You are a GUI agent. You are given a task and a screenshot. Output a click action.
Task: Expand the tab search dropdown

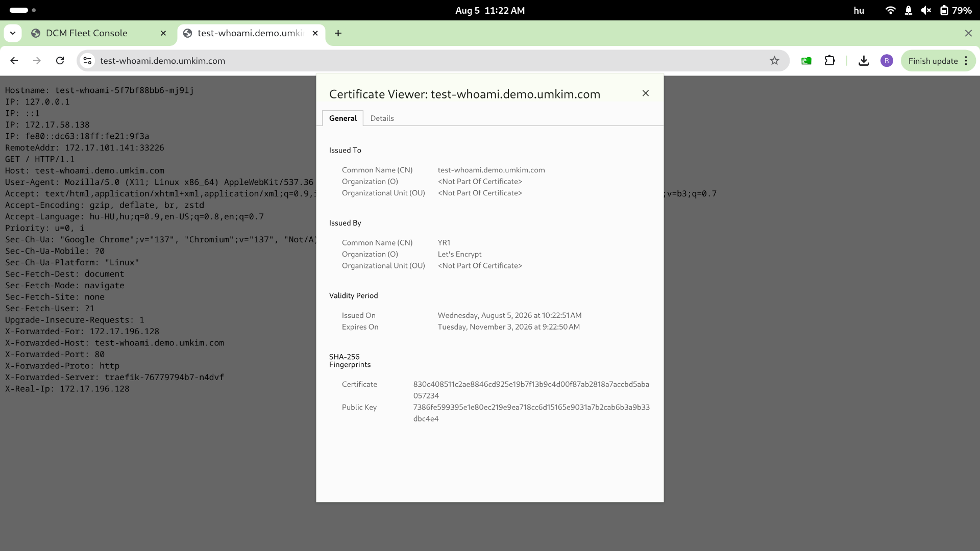[x=13, y=33]
